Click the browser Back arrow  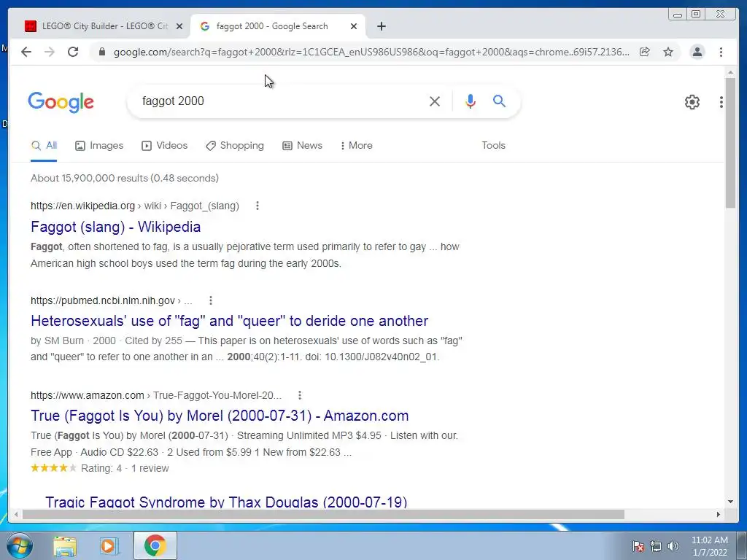[x=26, y=52]
